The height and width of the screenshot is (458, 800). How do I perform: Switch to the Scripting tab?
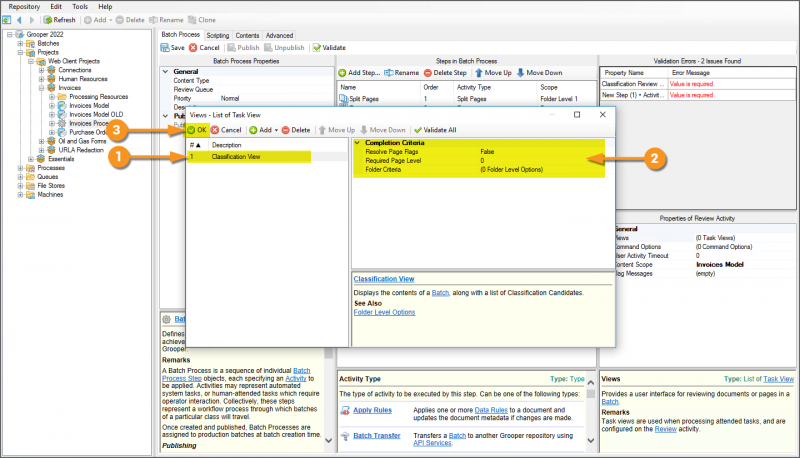pyautogui.click(x=217, y=35)
